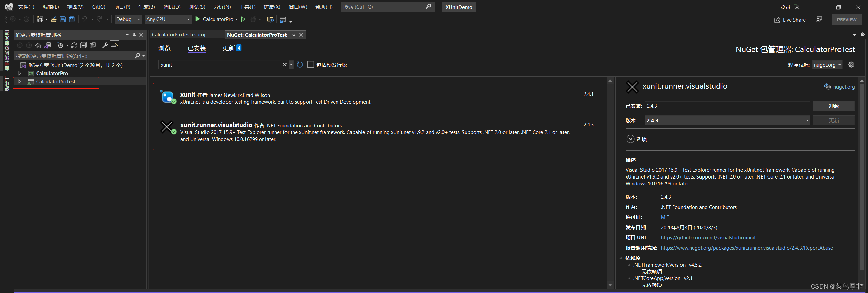Click the 卸载 uninstall button
The image size is (868, 293).
point(834,106)
